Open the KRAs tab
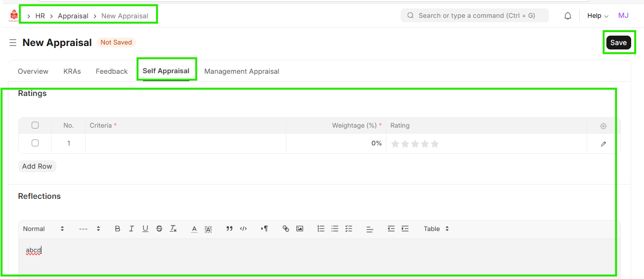 (72, 71)
